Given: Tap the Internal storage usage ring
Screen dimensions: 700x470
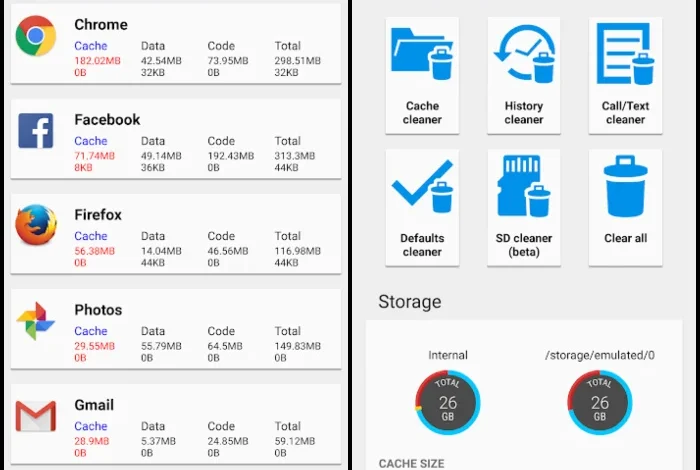Looking at the screenshot, I should [x=448, y=402].
